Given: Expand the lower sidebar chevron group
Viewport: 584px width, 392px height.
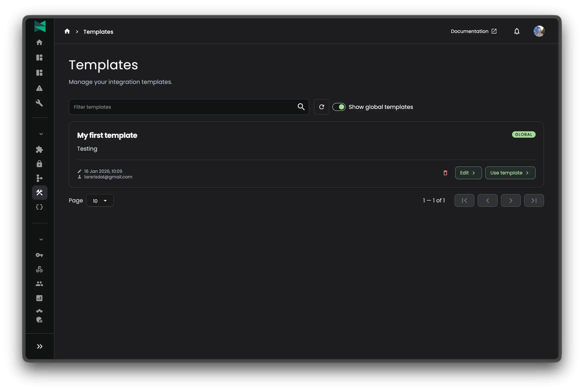Looking at the screenshot, I should tap(41, 239).
